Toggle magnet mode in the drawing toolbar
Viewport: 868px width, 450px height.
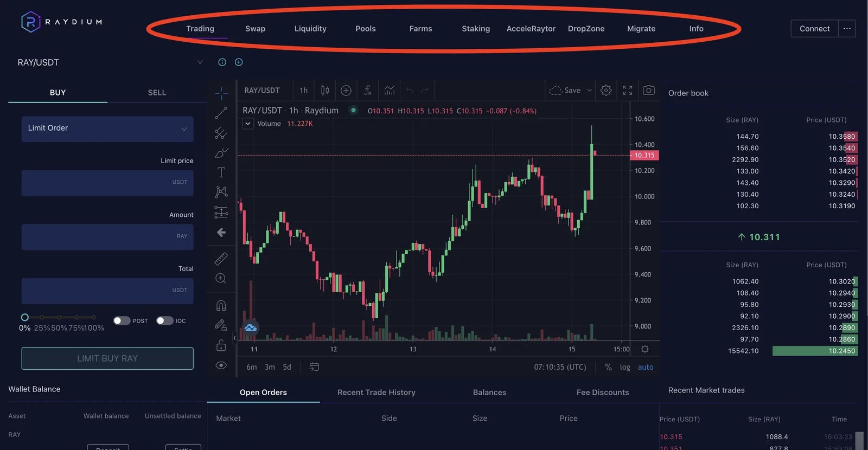coord(221,306)
